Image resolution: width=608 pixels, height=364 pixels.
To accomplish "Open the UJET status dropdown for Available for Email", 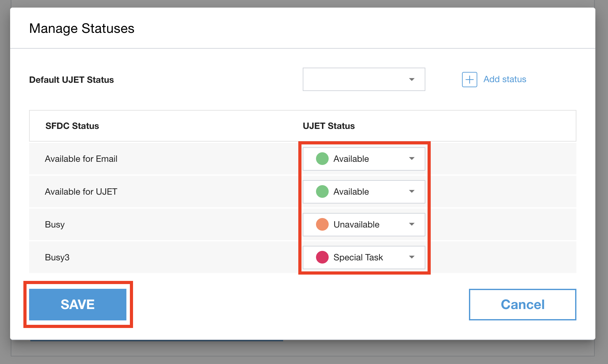I will 363,159.
